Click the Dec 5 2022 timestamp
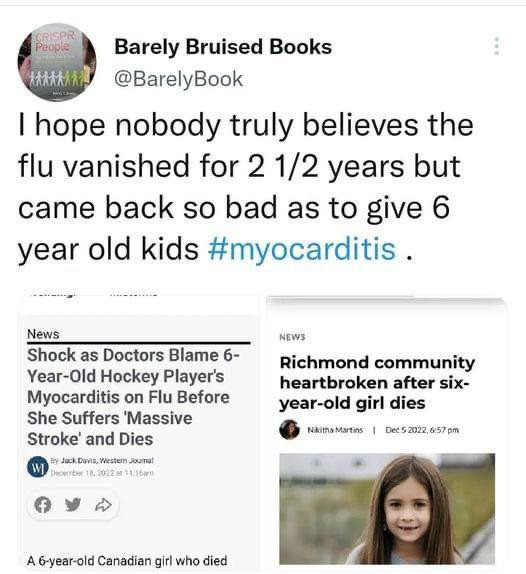Screen dimensions: 526x574 (422, 430)
